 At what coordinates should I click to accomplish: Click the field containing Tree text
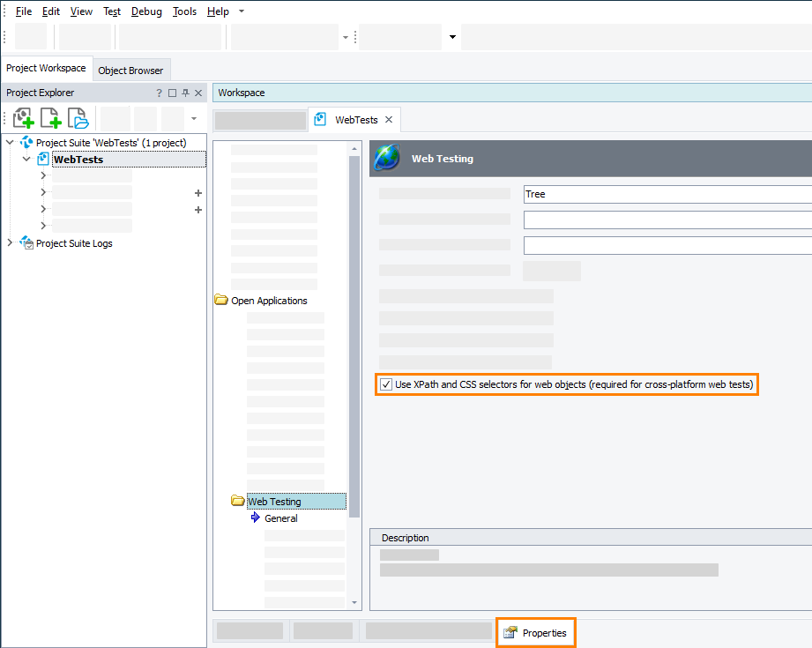[x=667, y=194]
